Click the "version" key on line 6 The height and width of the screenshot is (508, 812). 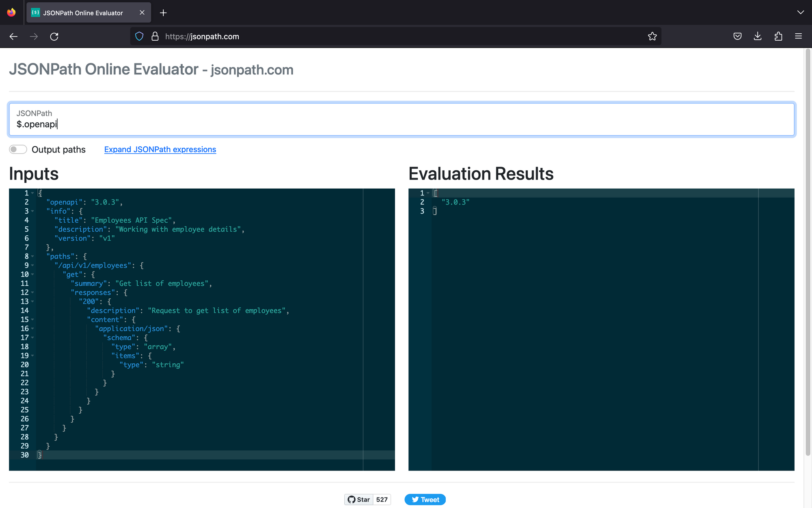click(x=72, y=239)
